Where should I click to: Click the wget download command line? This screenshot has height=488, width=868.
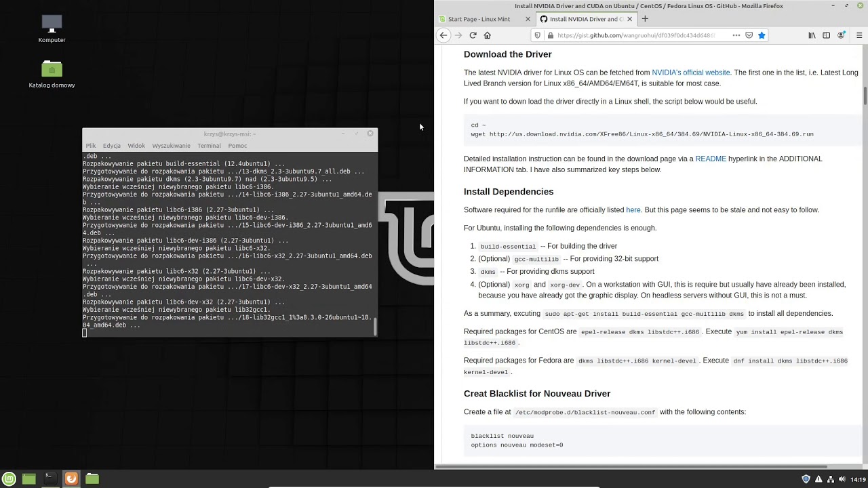tap(642, 134)
